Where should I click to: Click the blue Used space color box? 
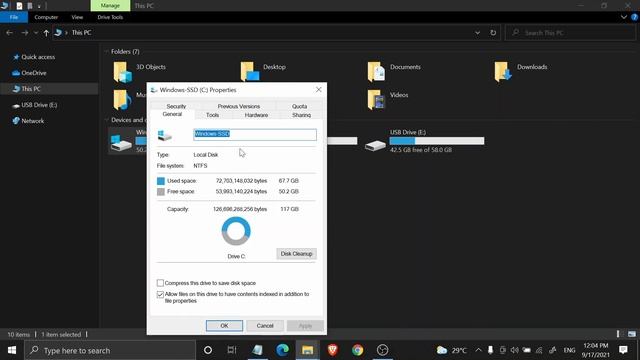(161, 181)
